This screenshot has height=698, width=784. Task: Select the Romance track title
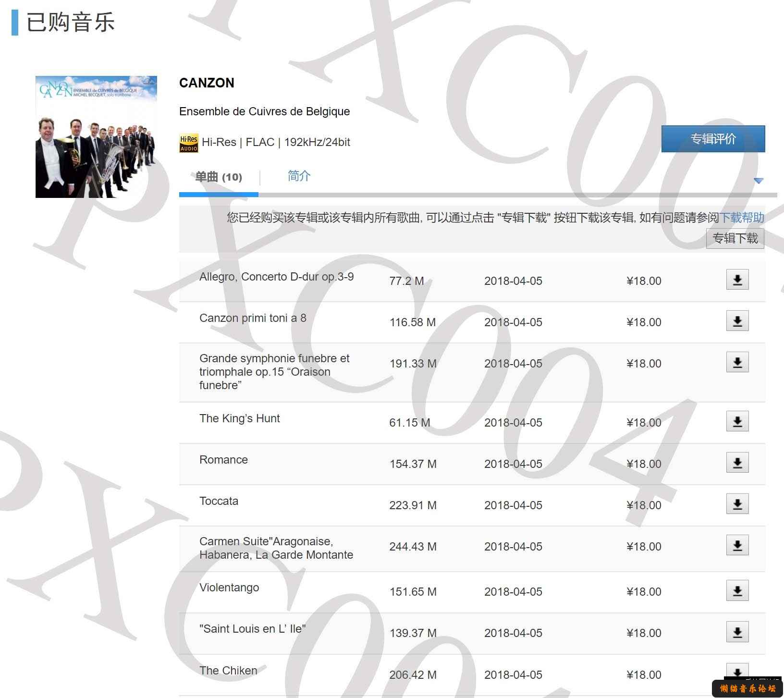tap(223, 460)
